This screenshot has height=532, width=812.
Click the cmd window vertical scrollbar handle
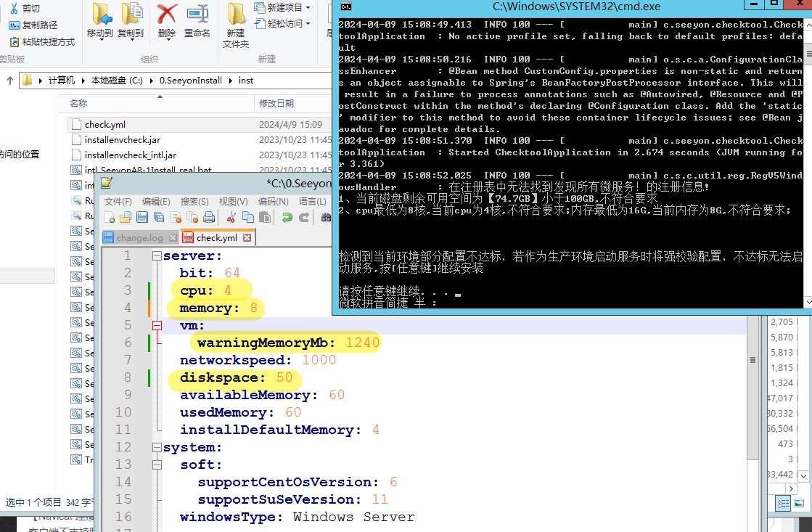click(x=808, y=54)
